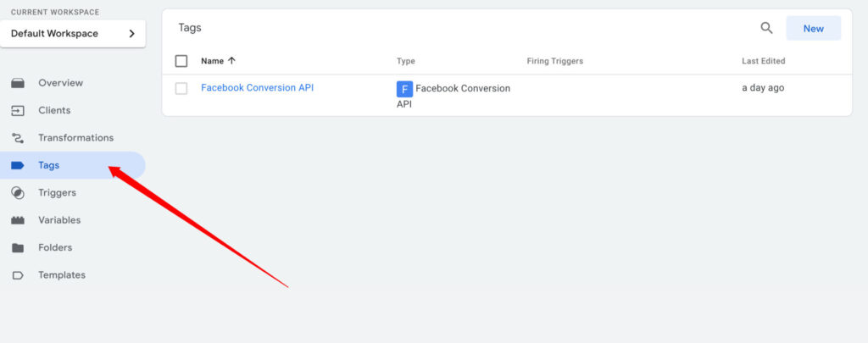Click the Clients arrow-box icon
868x343 pixels.
pyautogui.click(x=18, y=111)
